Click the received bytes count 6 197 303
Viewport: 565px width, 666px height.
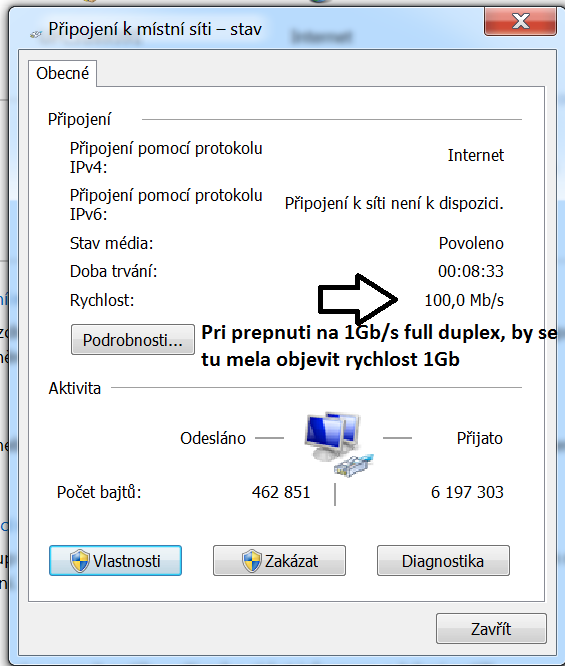click(467, 492)
